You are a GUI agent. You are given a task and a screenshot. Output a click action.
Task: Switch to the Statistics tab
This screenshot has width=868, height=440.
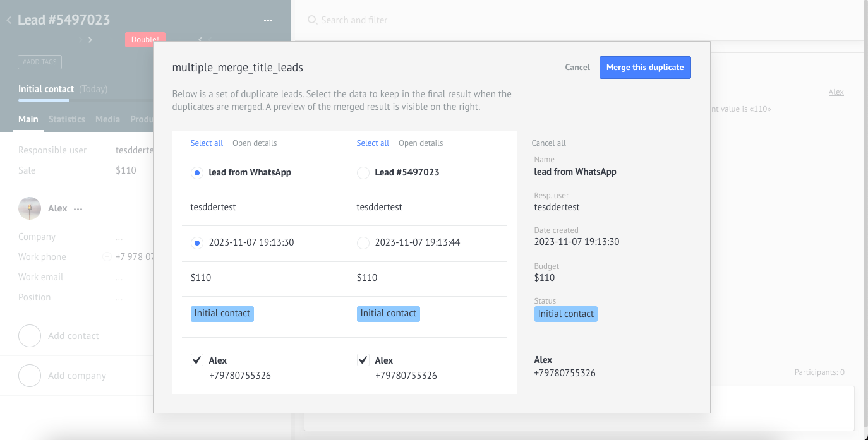66,119
